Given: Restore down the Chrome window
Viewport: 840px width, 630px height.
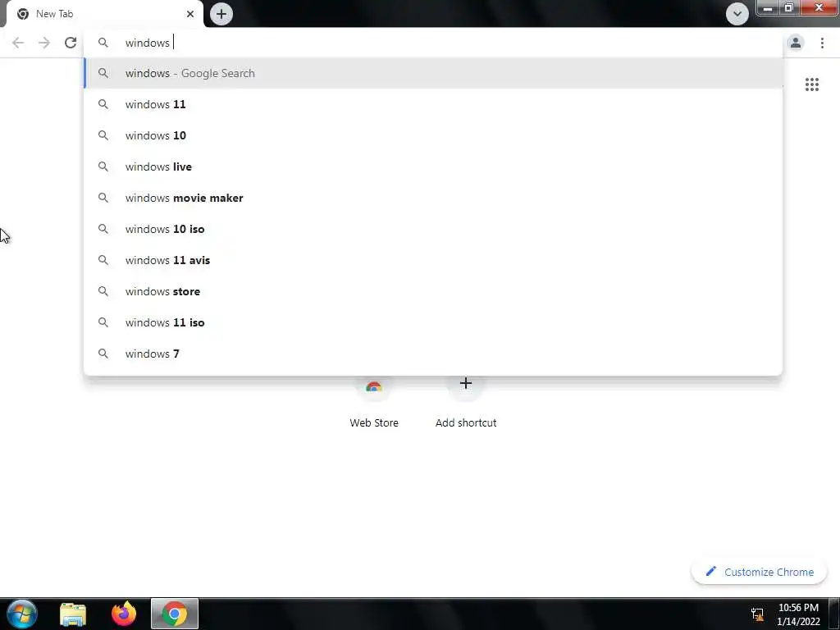Looking at the screenshot, I should coord(788,7).
